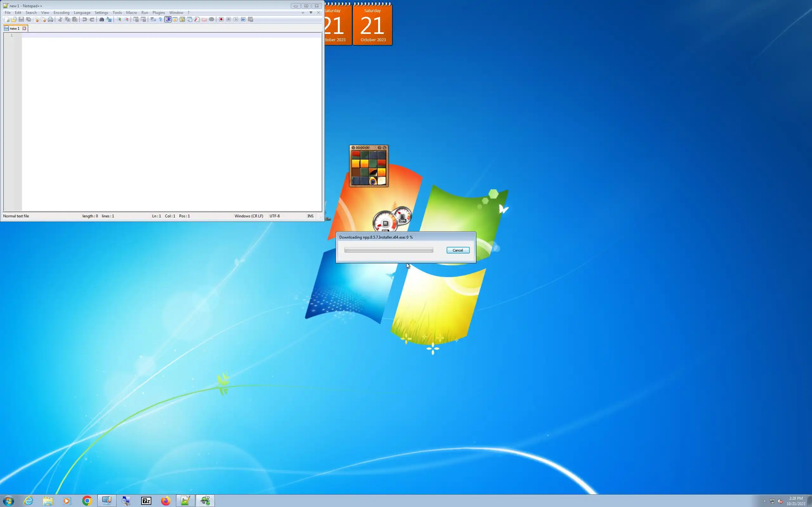
Task: Click the Open file folder icon
Action: (x=14, y=19)
